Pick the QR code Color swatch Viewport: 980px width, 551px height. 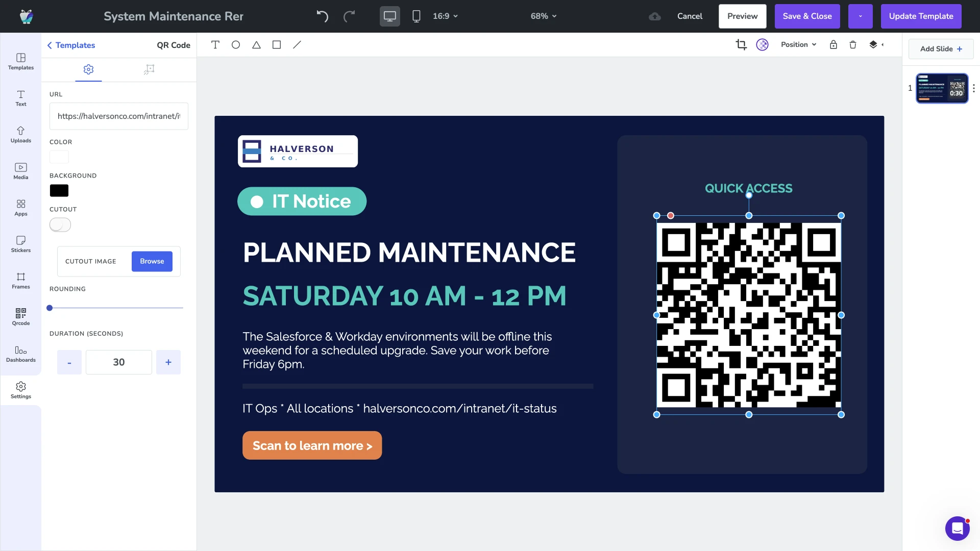click(x=59, y=157)
